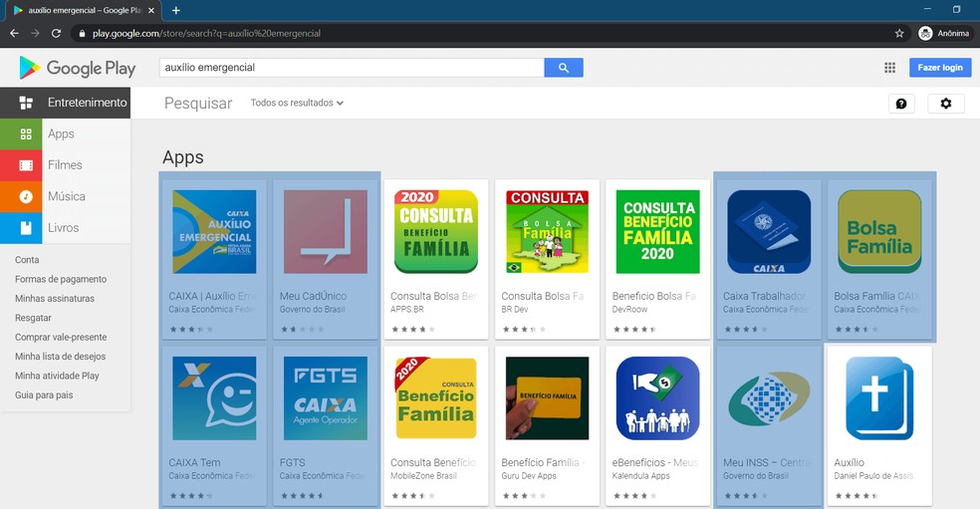Click the search field with auxílio emergencial
Viewport: 980px width, 509px height.
(x=352, y=68)
